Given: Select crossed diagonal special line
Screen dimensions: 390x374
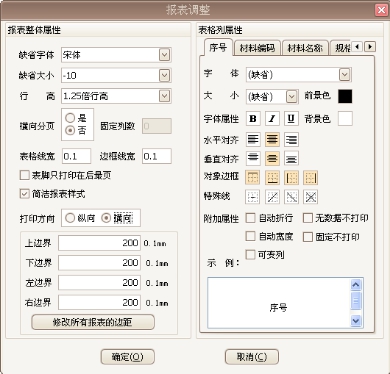Looking at the screenshot, I should 310,197.
